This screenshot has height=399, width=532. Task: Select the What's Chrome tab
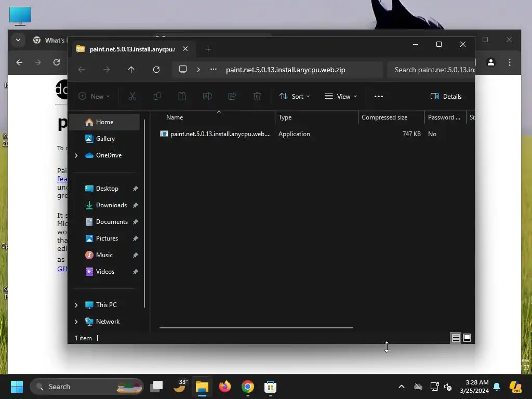[x=49, y=41]
